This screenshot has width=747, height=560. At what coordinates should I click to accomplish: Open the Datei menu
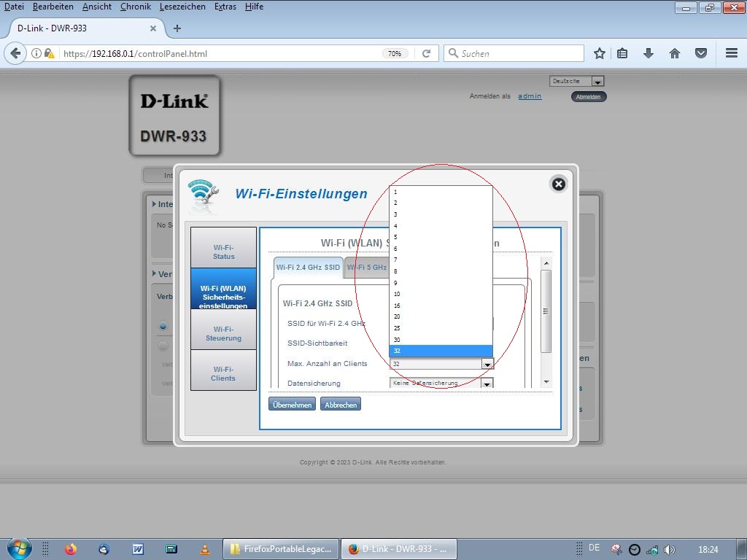(14, 7)
